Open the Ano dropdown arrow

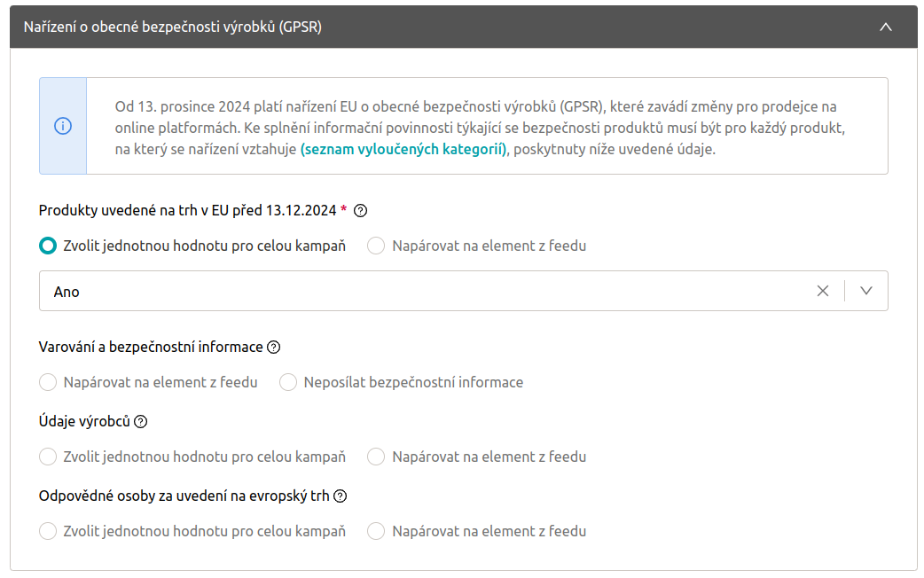(x=865, y=291)
